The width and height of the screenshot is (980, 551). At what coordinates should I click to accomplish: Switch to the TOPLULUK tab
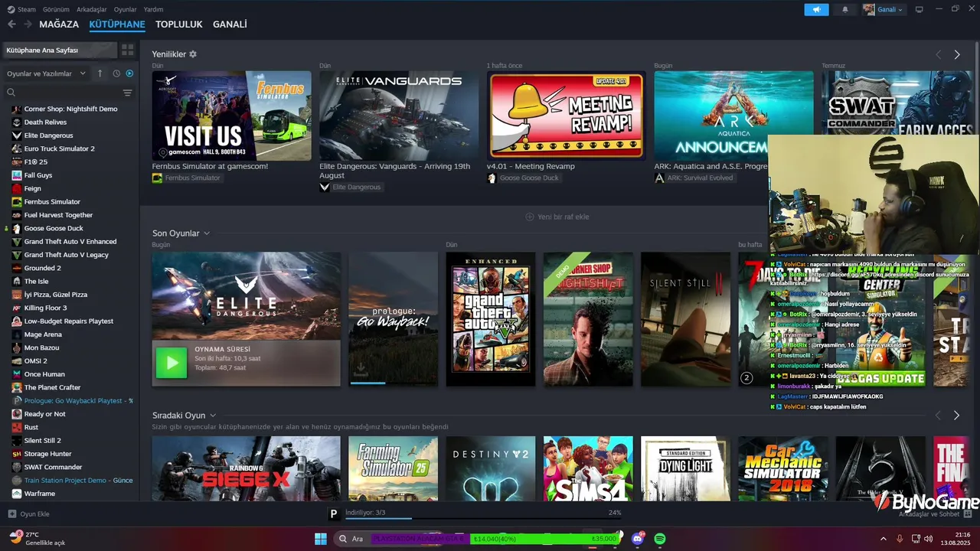tap(179, 24)
